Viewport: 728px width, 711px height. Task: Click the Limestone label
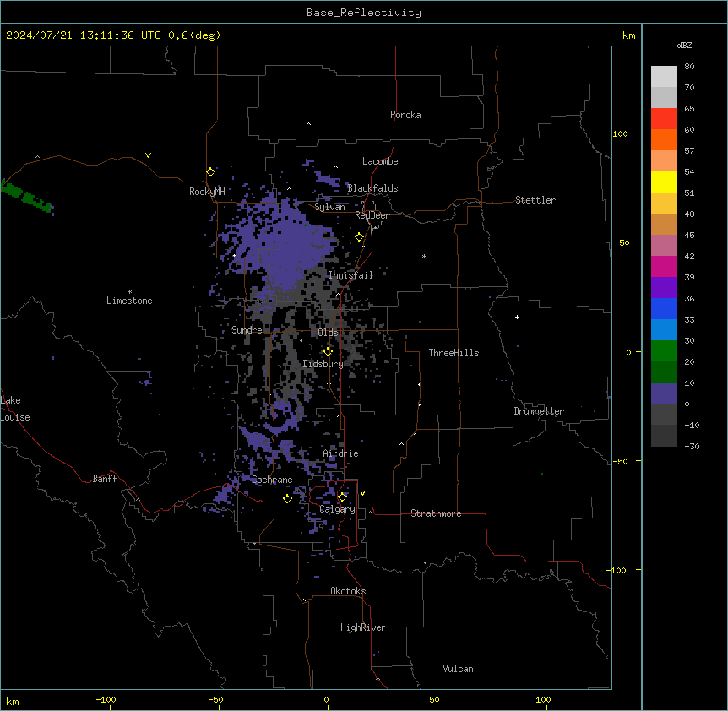pos(129,301)
